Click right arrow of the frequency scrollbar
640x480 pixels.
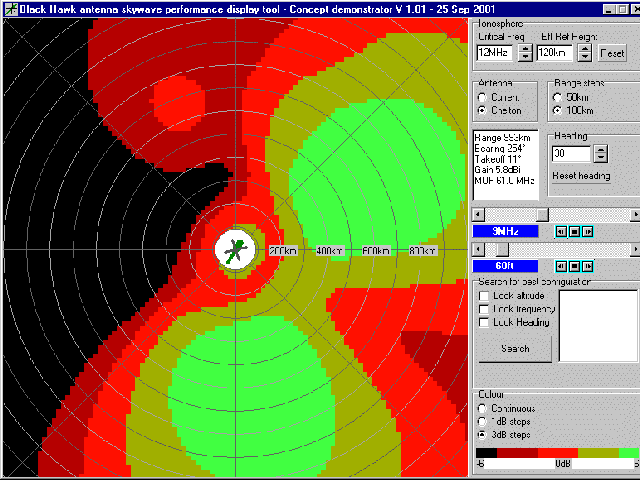[x=635, y=214]
